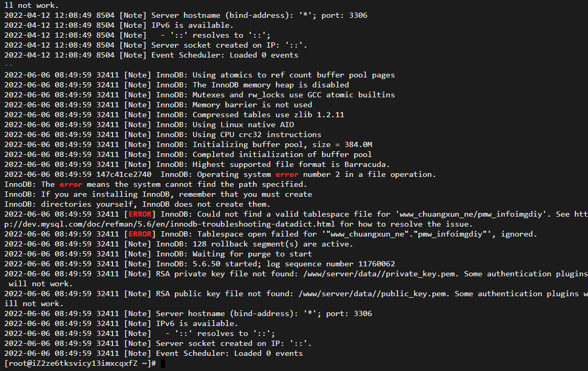
Task: Click the 'Initializing buffer pool, size = 384.0M' text
Action: [282, 144]
